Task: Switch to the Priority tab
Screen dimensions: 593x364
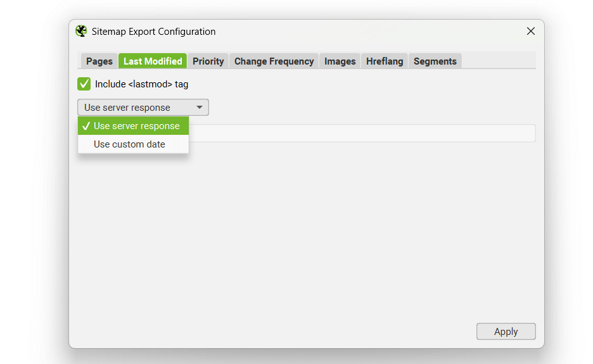Action: coord(208,61)
